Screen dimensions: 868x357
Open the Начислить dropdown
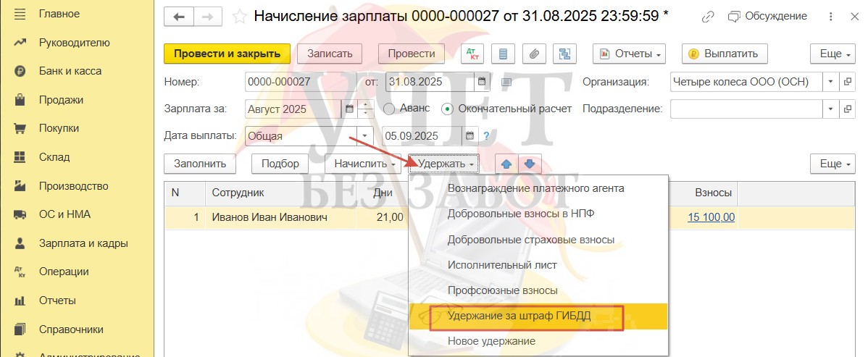coord(364,164)
